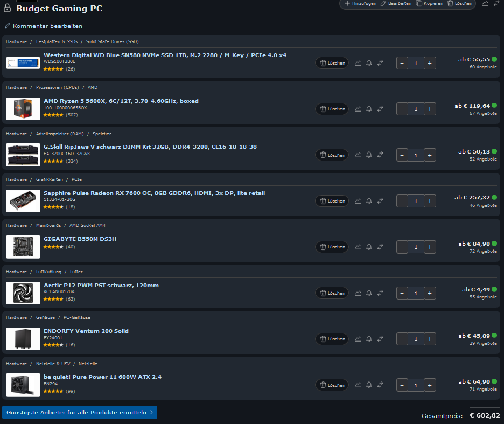Screen dimensions: 504x424
Task: Open ENDORFY Ventum 200 Solid product title
Action: 86,331
